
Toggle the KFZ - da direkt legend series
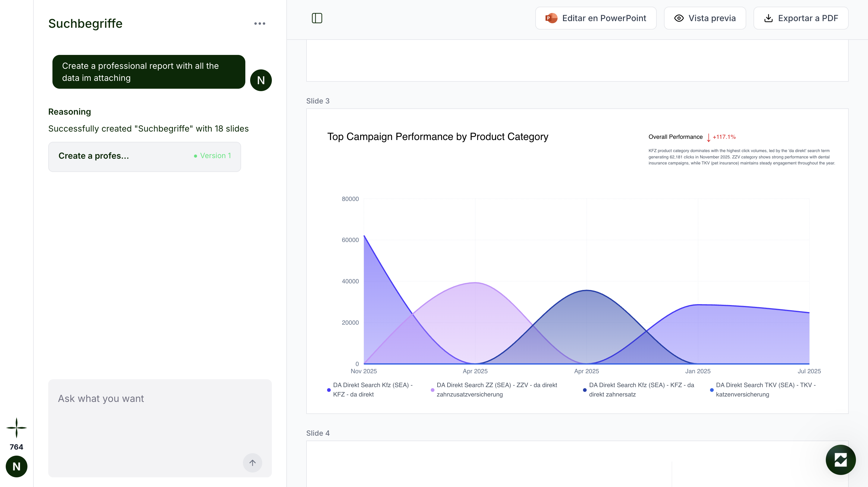[372, 390]
